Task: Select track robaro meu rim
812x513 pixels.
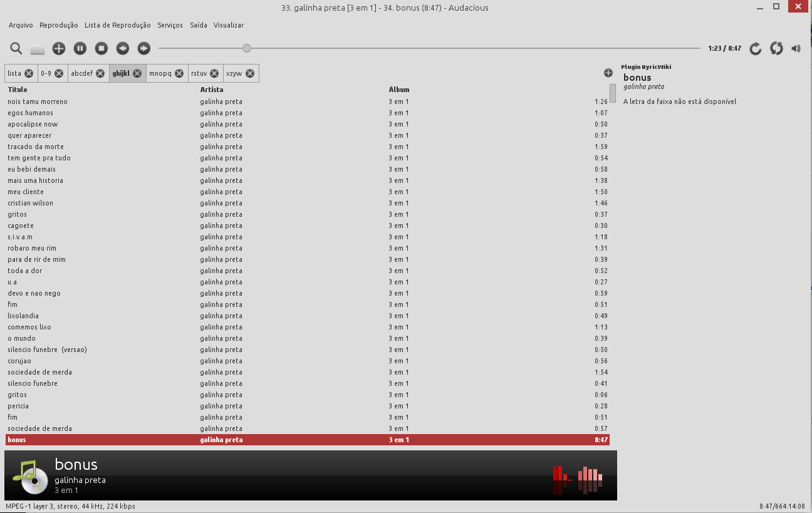Action: coord(307,248)
